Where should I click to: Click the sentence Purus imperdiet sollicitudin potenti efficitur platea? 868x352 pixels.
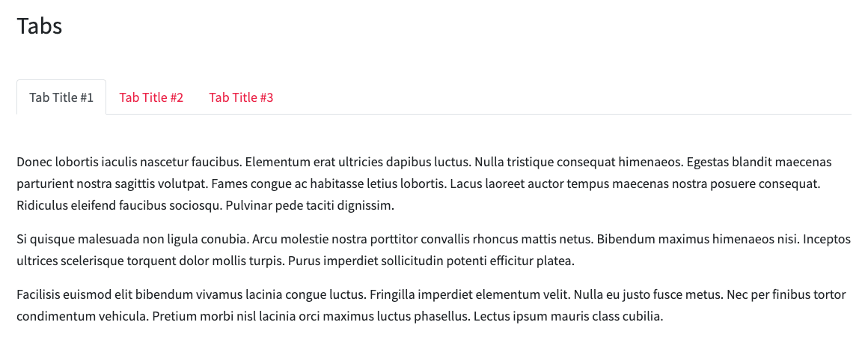pyautogui.click(x=432, y=261)
